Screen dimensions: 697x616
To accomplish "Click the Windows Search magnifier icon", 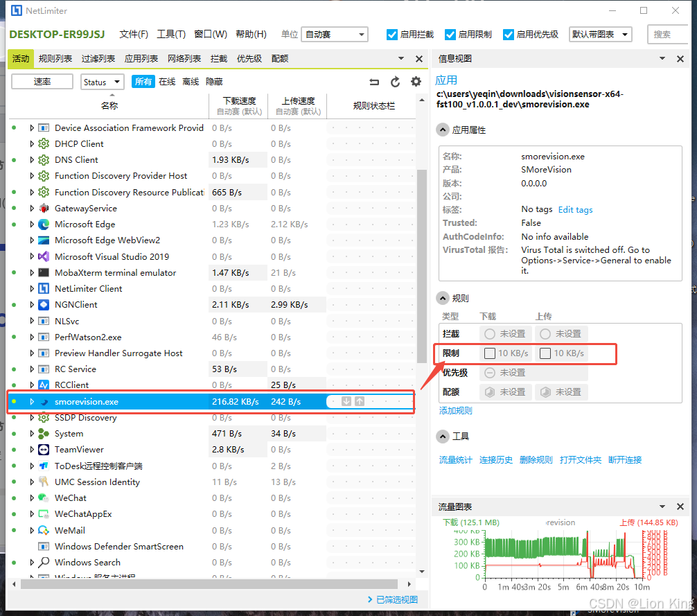I will click(x=44, y=562).
